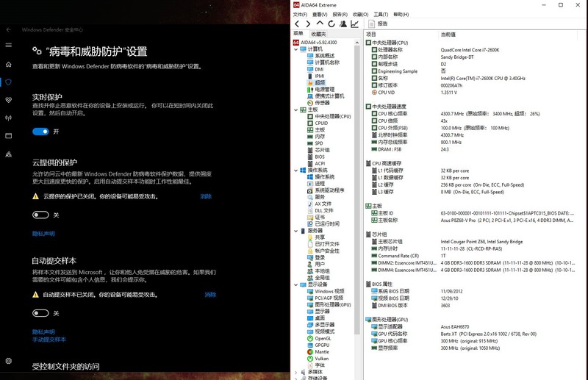588x380 pixels.
Task: Open 隐私声明 link under 自动提交样本
Action: [x=43, y=331]
